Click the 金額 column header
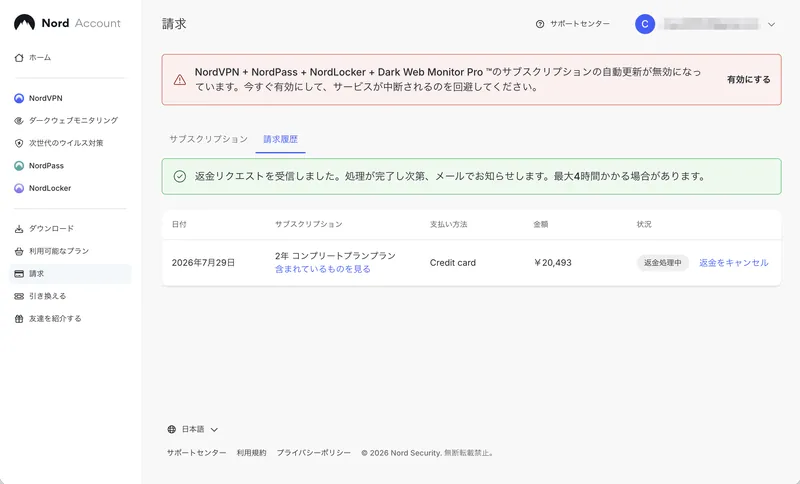The image size is (800, 484). coord(541,224)
